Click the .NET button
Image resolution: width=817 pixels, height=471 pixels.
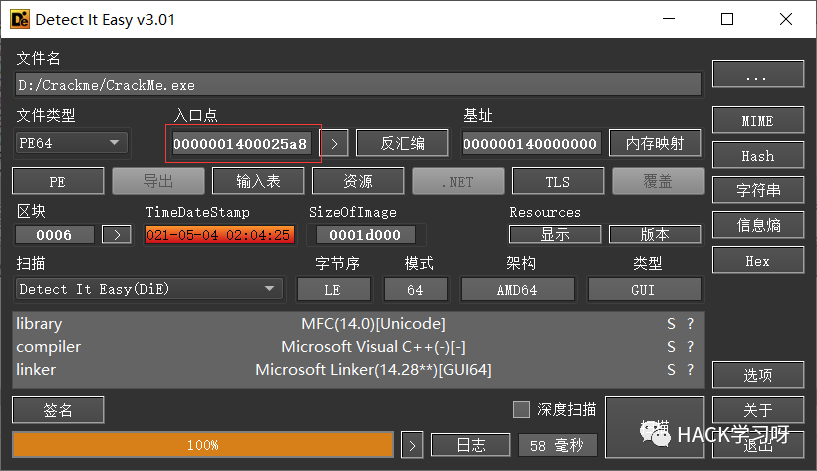[x=458, y=181]
